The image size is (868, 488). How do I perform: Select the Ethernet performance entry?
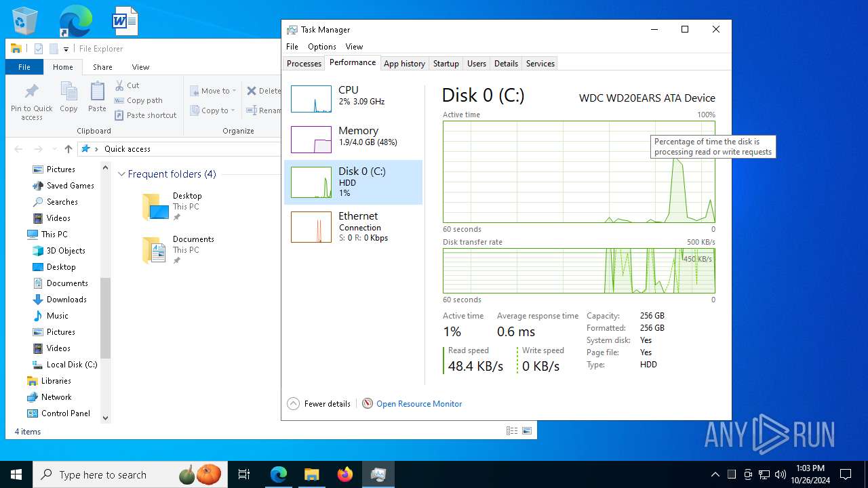(x=353, y=227)
